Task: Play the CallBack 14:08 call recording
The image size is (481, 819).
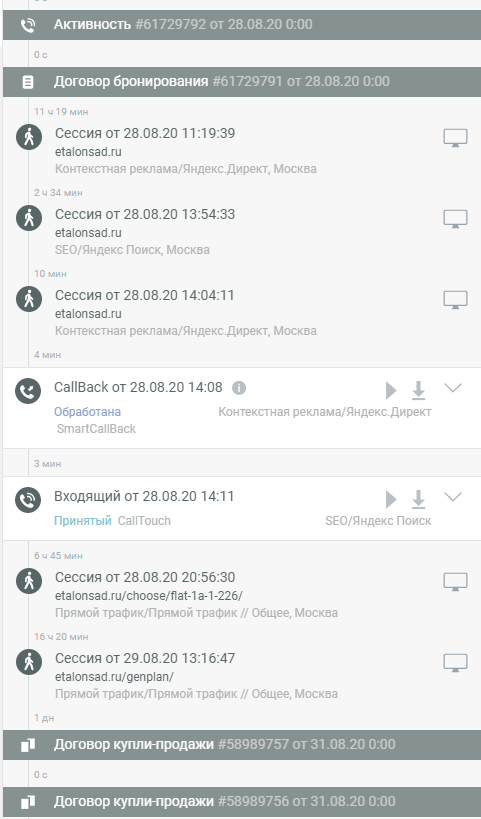Action: click(x=391, y=390)
